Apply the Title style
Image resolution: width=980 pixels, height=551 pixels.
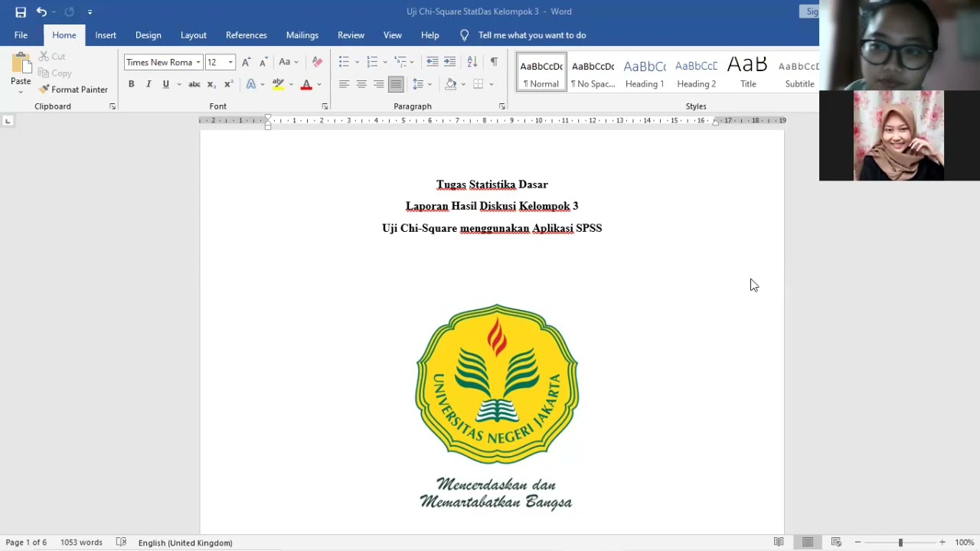(748, 72)
